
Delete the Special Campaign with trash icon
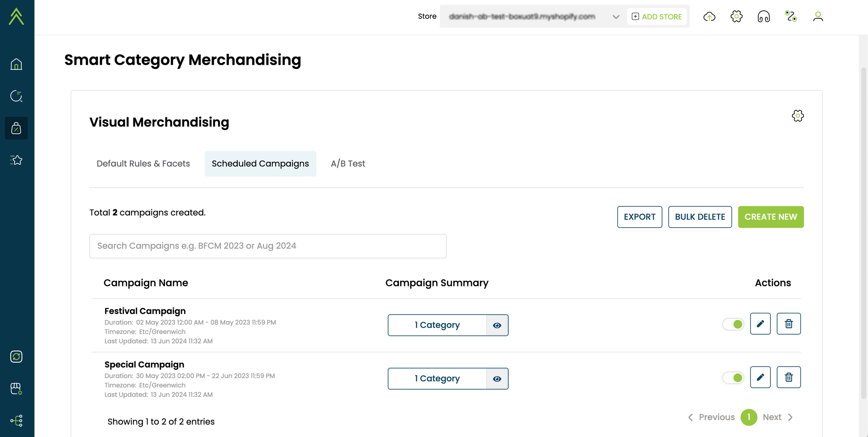tap(789, 377)
